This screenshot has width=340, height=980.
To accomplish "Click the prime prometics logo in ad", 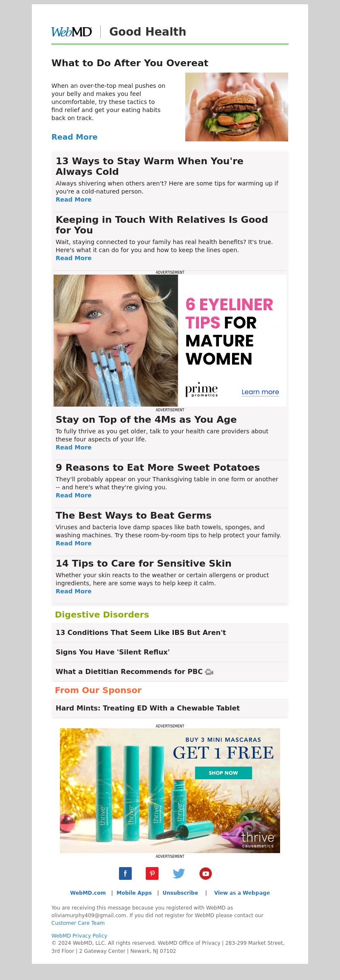I will point(201,390).
